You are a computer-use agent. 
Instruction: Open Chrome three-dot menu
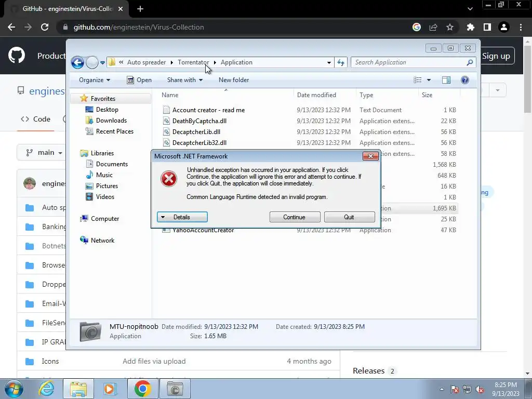click(521, 27)
